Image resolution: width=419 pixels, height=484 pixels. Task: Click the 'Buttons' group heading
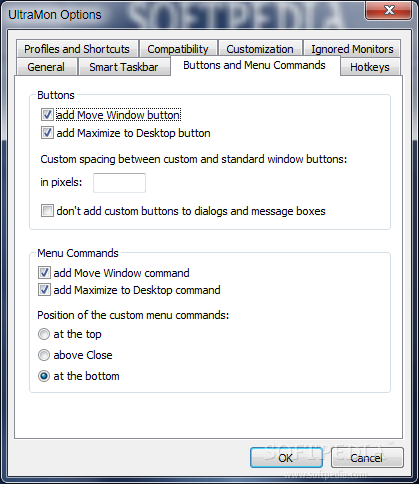coord(56,95)
